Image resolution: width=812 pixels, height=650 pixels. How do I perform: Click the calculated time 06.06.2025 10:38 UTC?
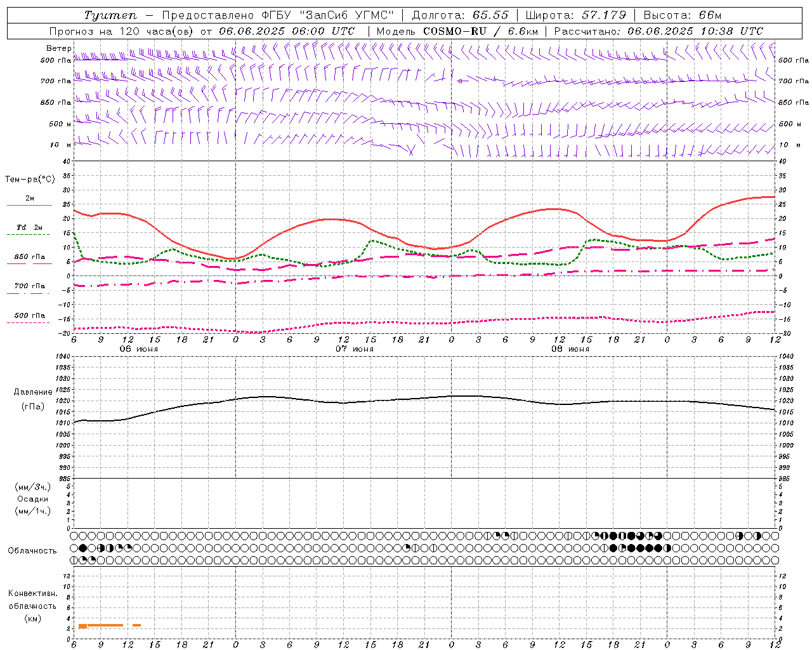point(695,31)
